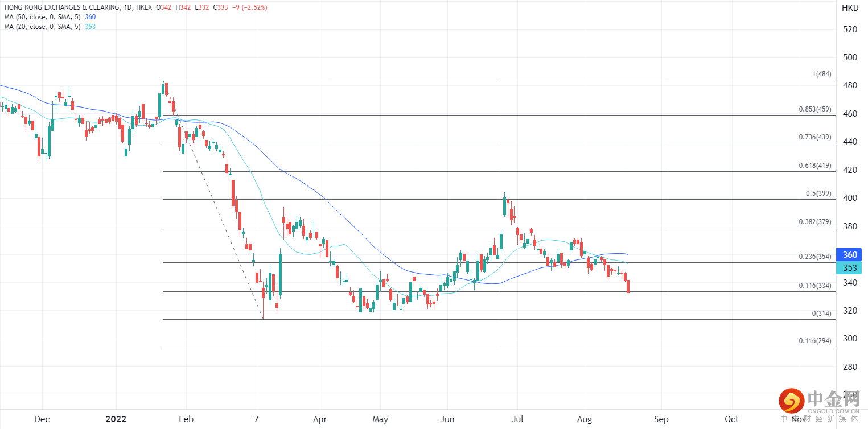The width and height of the screenshot is (868, 429).
Task: Click Aug on the time axis
Action: tap(585, 419)
